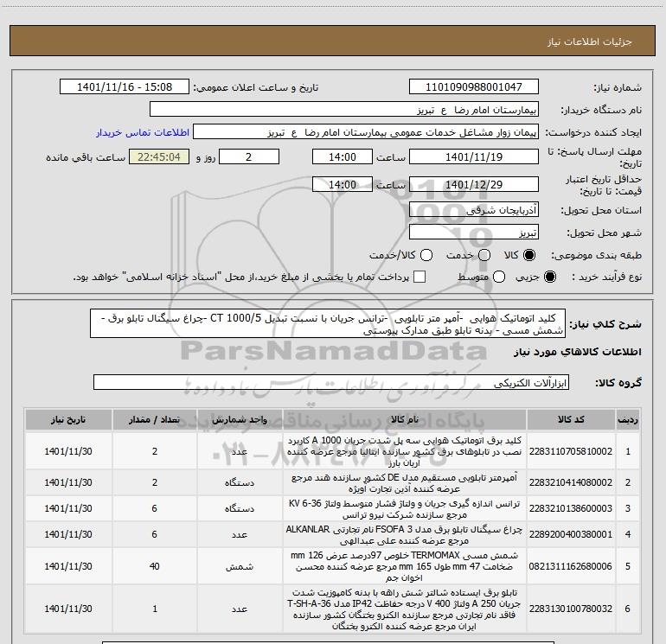The height and width of the screenshot is (644, 666).
Task: Click the گروه کالا field ابزارآلات الکتریکی
Action: coord(331,382)
